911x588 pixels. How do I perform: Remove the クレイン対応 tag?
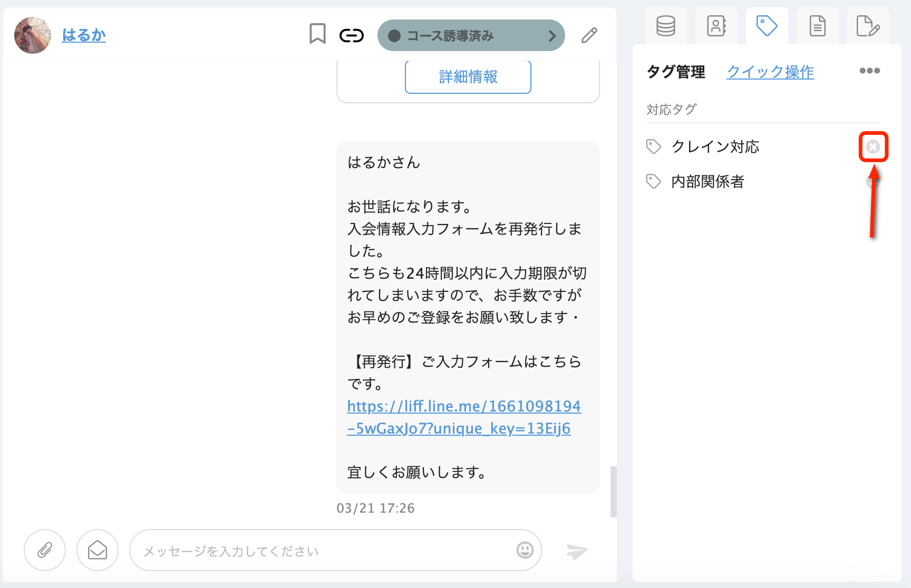pos(873,147)
